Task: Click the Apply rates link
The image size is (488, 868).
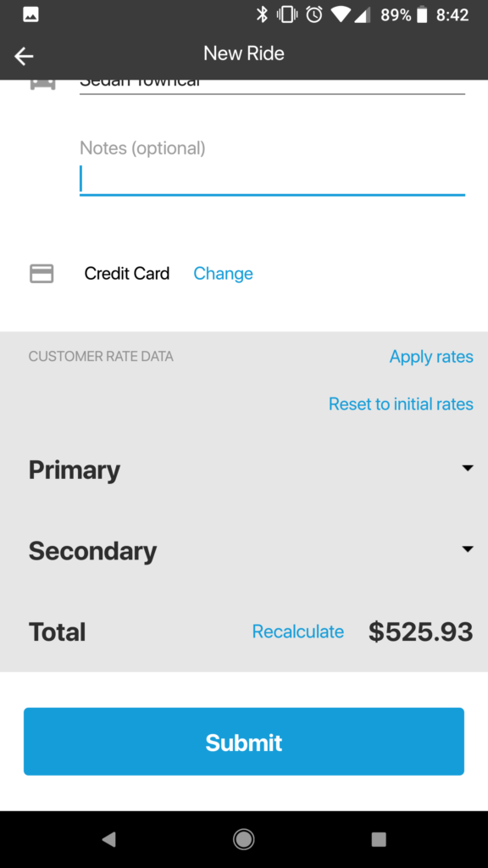Action: click(431, 357)
